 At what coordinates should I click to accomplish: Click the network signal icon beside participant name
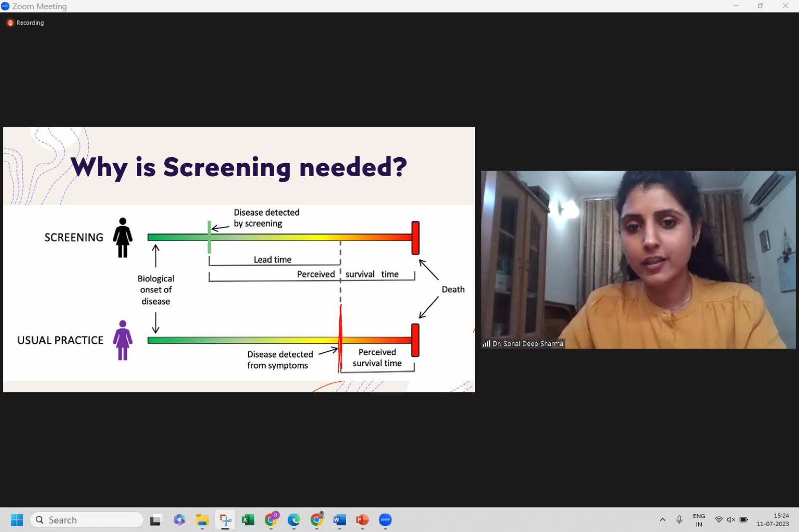pos(486,343)
